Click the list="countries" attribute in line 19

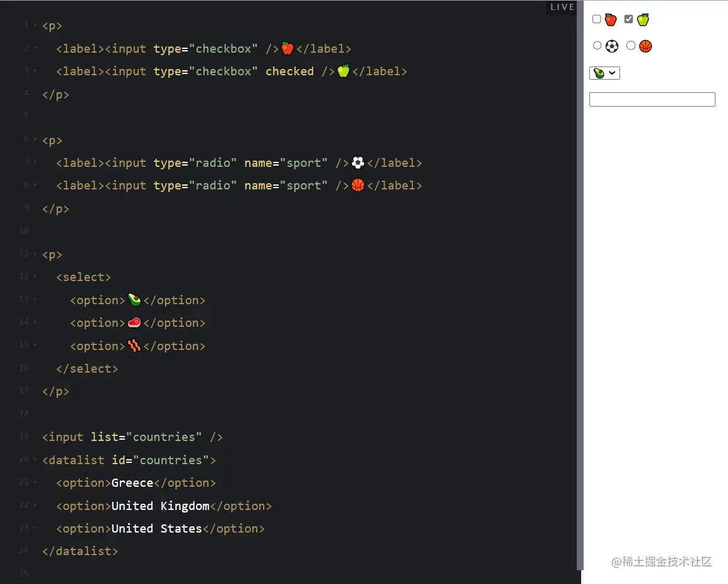[x=146, y=437]
